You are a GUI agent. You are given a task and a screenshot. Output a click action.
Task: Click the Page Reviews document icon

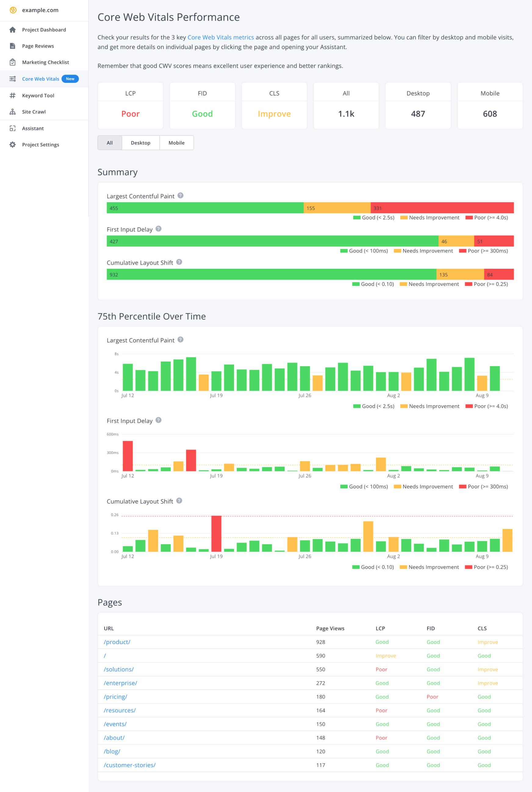(13, 46)
